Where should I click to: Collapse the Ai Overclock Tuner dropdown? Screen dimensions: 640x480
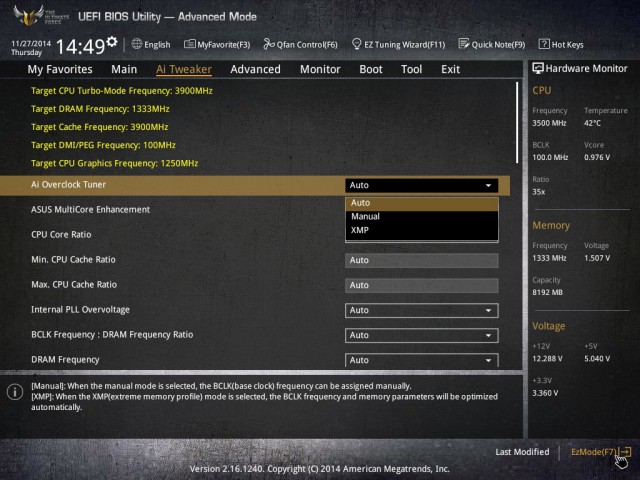tap(422, 185)
